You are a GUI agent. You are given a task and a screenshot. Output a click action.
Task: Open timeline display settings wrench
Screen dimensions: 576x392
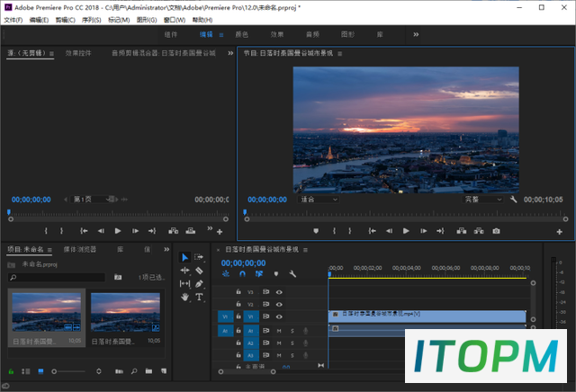pos(292,274)
